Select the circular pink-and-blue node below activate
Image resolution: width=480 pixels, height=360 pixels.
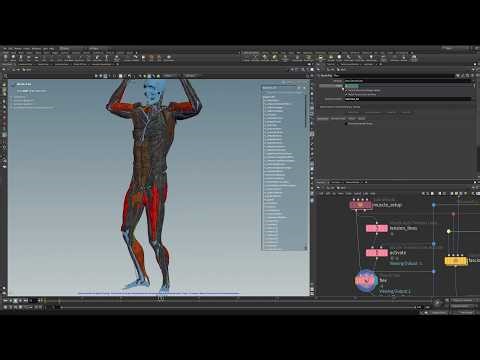[366, 282]
